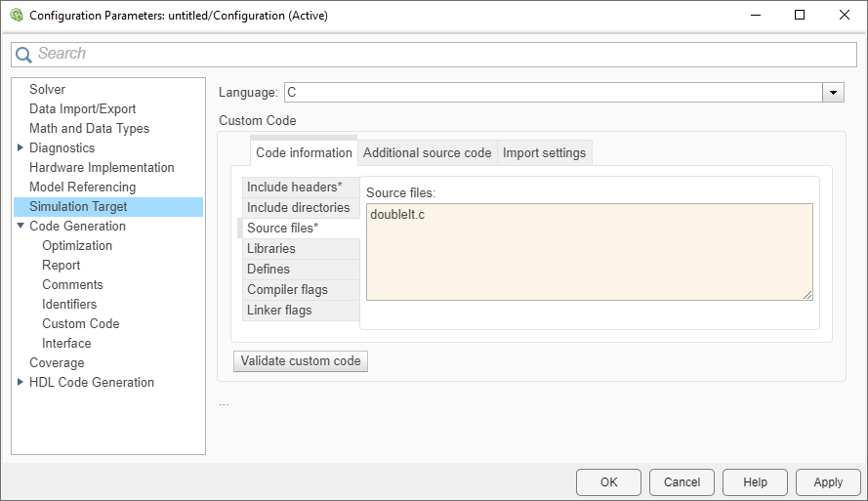Viewport: 868px width, 501px height.
Task: Open Help for configuration parameters
Action: [x=755, y=482]
